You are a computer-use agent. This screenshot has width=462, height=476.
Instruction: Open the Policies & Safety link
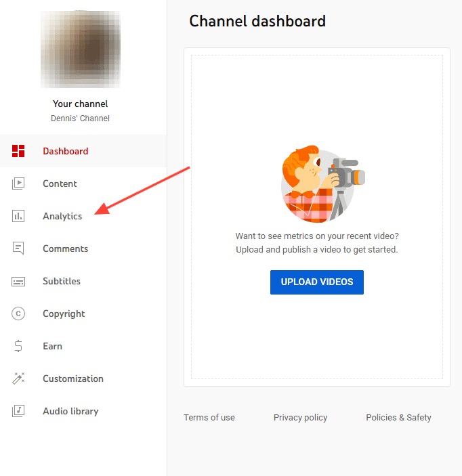(398, 418)
